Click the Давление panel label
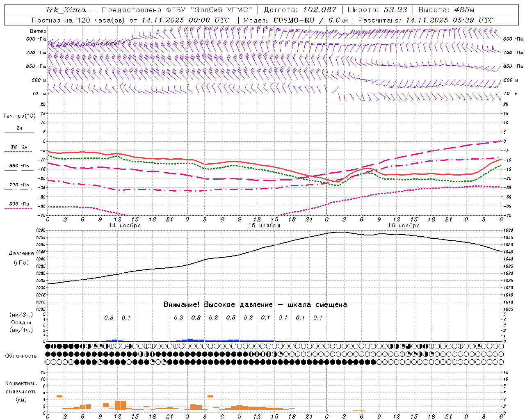This screenshot has width=525, height=420. tap(21, 253)
